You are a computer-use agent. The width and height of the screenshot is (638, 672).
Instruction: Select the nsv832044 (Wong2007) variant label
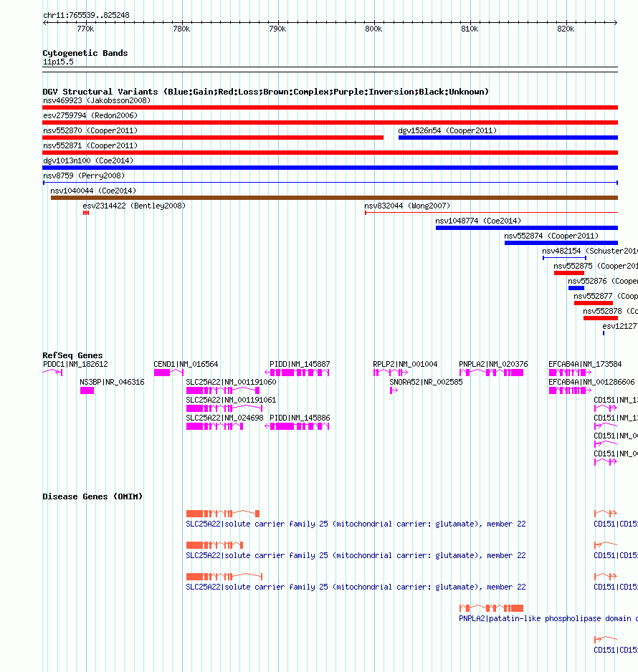[407, 206]
